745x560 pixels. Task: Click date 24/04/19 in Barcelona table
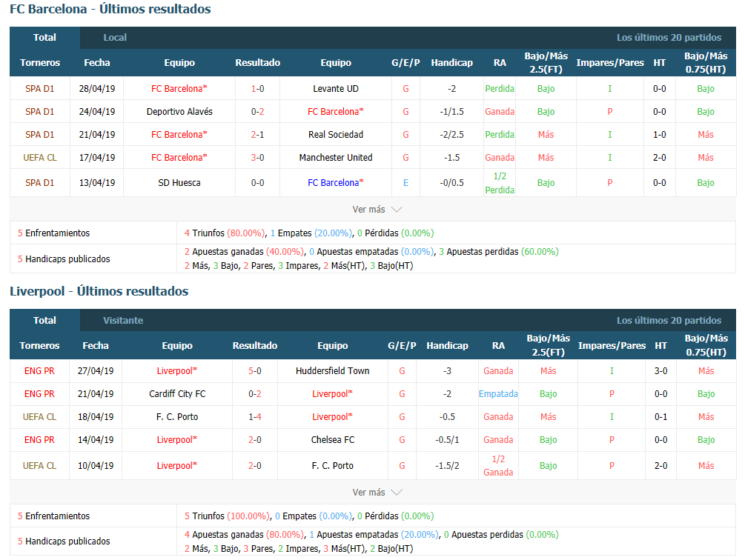point(97,112)
